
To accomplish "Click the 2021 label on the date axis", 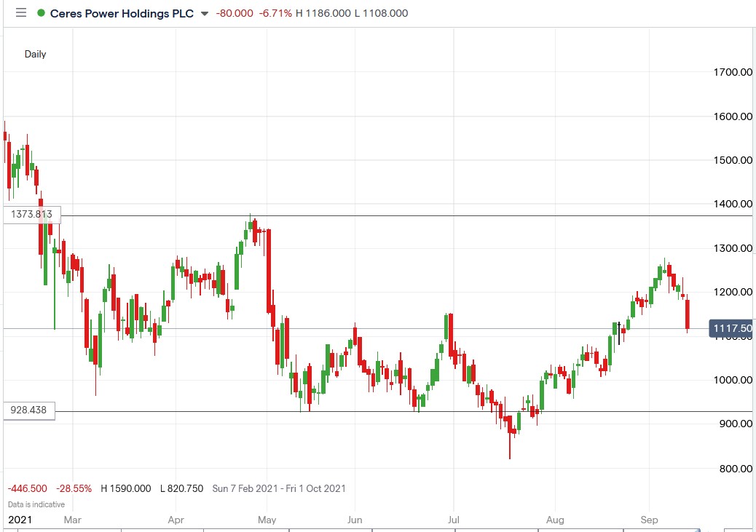I will (x=22, y=520).
